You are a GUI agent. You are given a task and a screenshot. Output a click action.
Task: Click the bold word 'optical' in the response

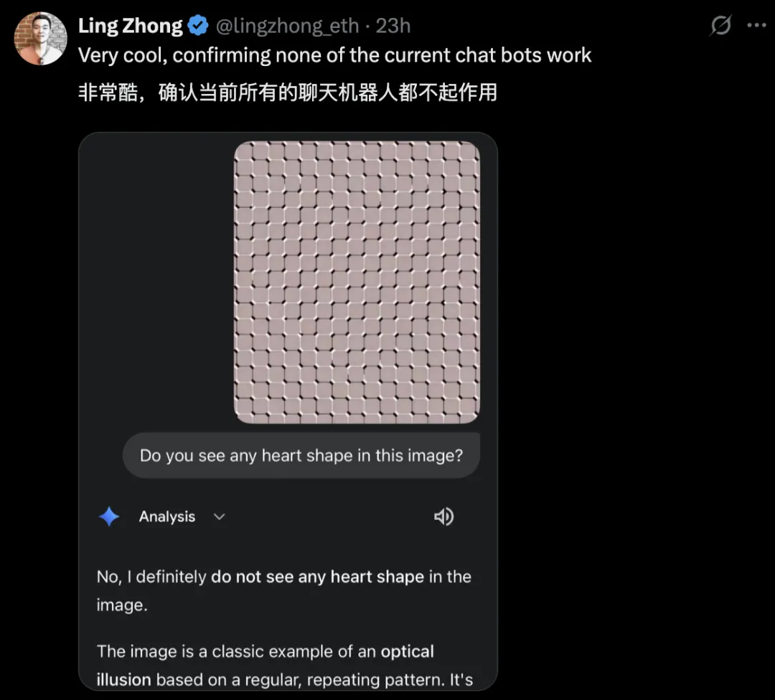pos(408,652)
